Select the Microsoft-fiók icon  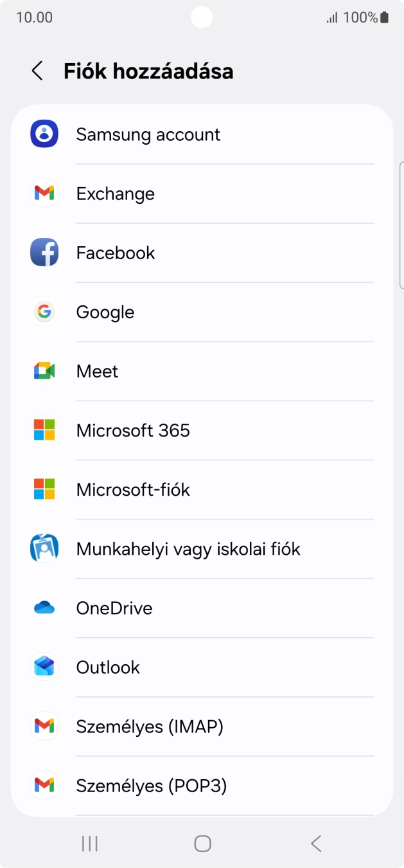(x=44, y=489)
